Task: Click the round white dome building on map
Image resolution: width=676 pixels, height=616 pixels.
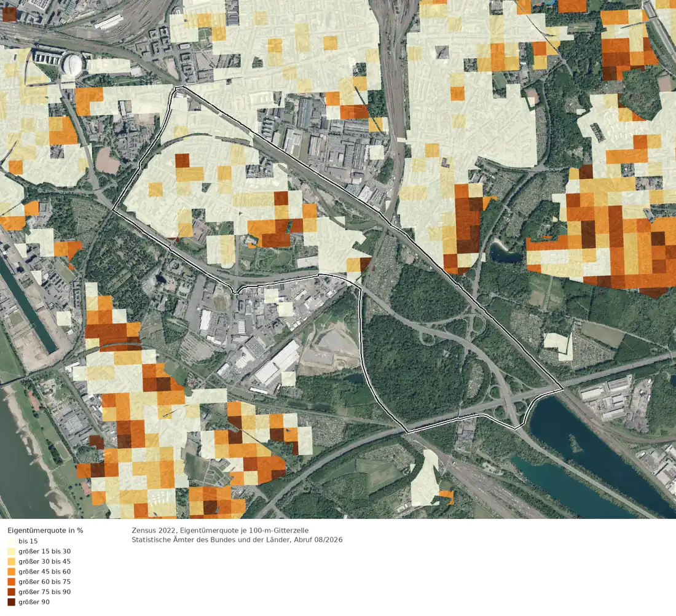Action: 73,64
